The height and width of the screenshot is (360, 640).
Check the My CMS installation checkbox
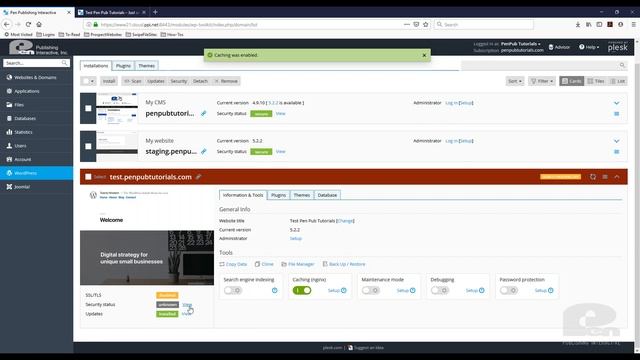point(88,108)
